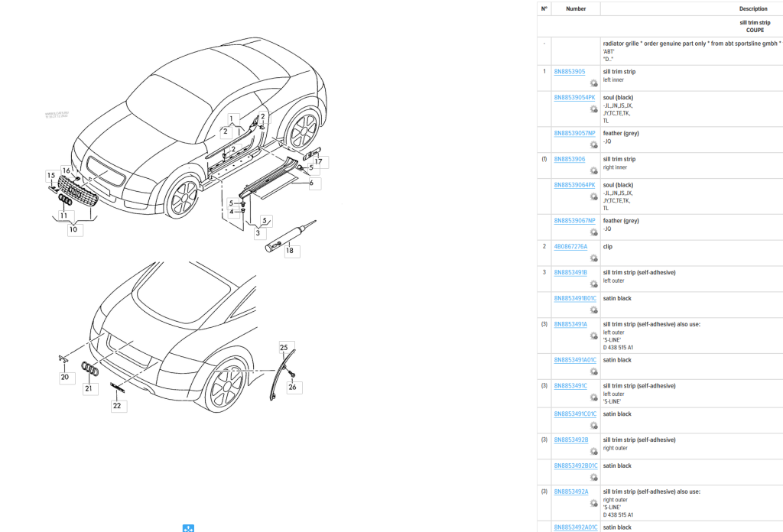Image resolution: width=783 pixels, height=532 pixels.
Task: Click the Number column header
Action: point(576,9)
